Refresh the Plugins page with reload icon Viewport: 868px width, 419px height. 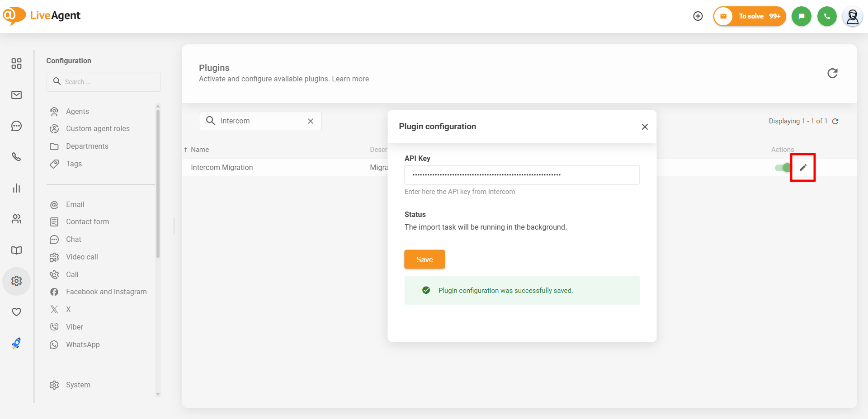(832, 73)
